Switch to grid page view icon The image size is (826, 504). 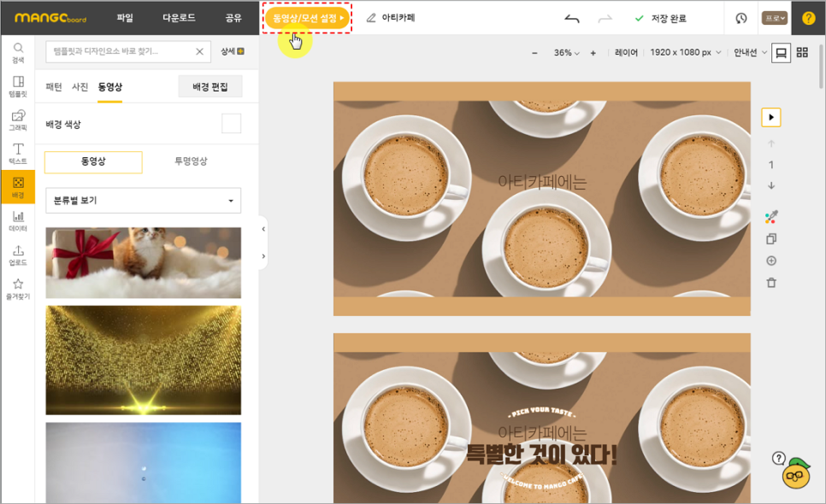pyautogui.click(x=802, y=52)
